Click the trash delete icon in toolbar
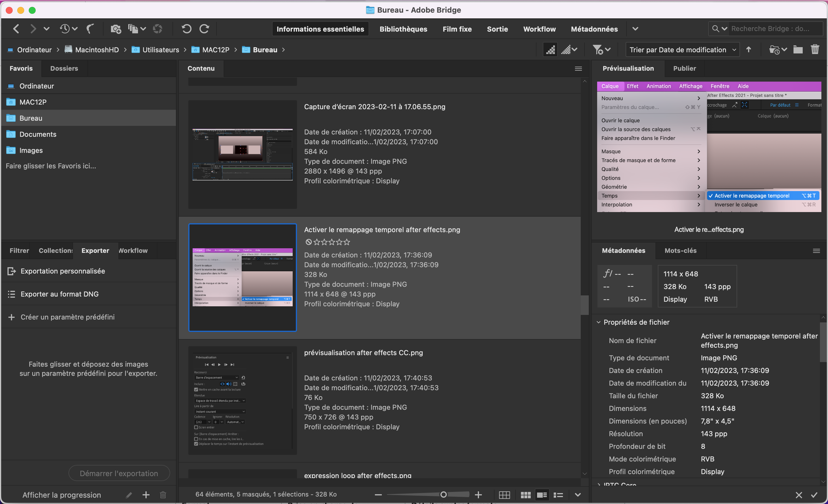The height and width of the screenshot is (504, 828). click(815, 50)
